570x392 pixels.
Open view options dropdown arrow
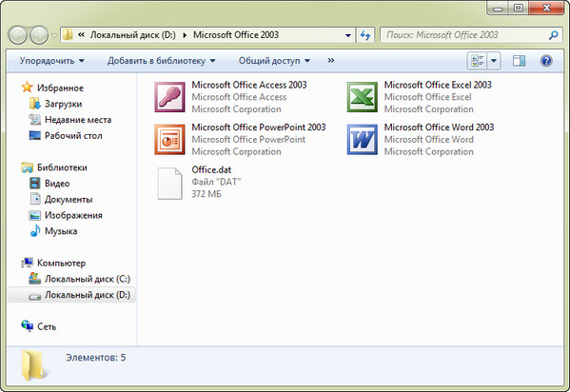(494, 61)
